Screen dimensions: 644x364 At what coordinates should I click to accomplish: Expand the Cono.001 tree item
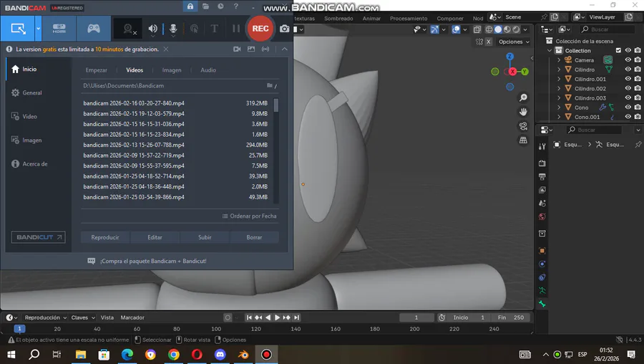pos(559,117)
